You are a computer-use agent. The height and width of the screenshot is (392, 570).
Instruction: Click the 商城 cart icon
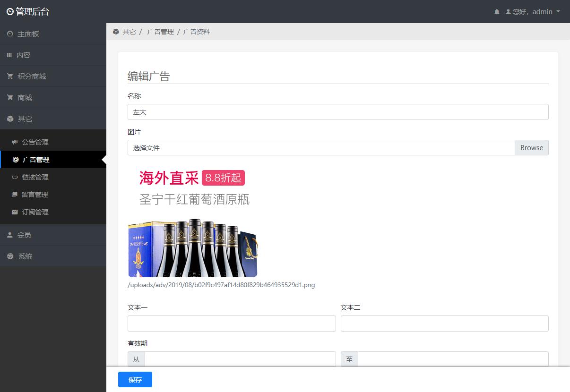tap(10, 98)
